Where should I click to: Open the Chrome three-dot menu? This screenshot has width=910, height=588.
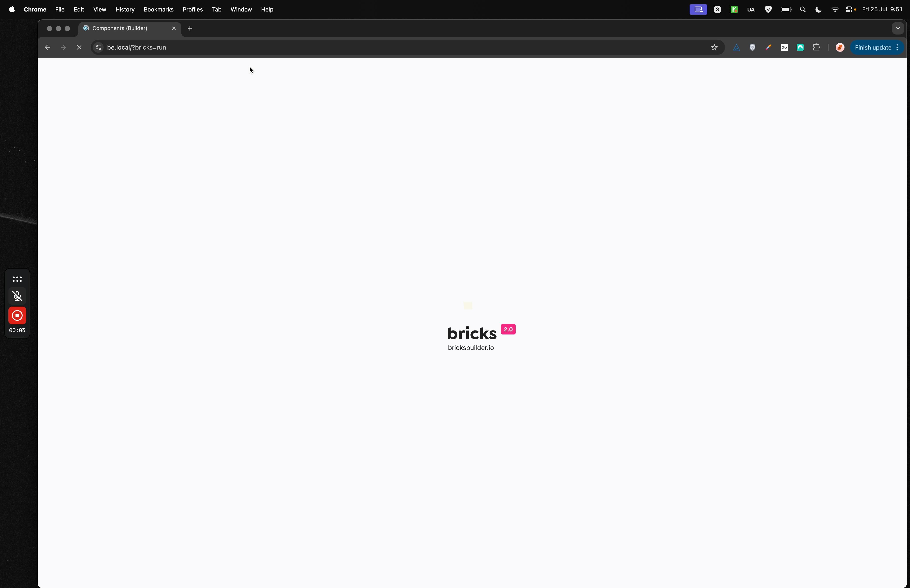tap(897, 47)
